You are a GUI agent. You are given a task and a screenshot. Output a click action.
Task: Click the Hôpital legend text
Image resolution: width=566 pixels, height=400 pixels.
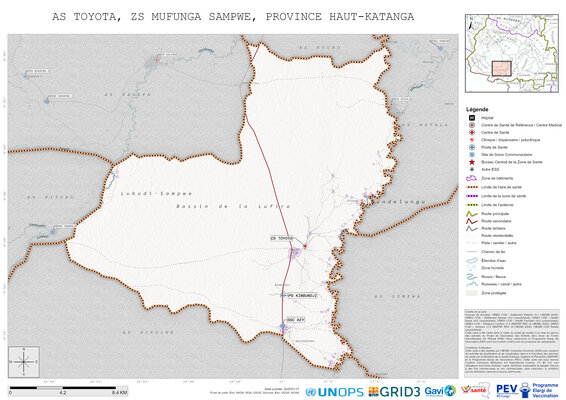point(487,118)
